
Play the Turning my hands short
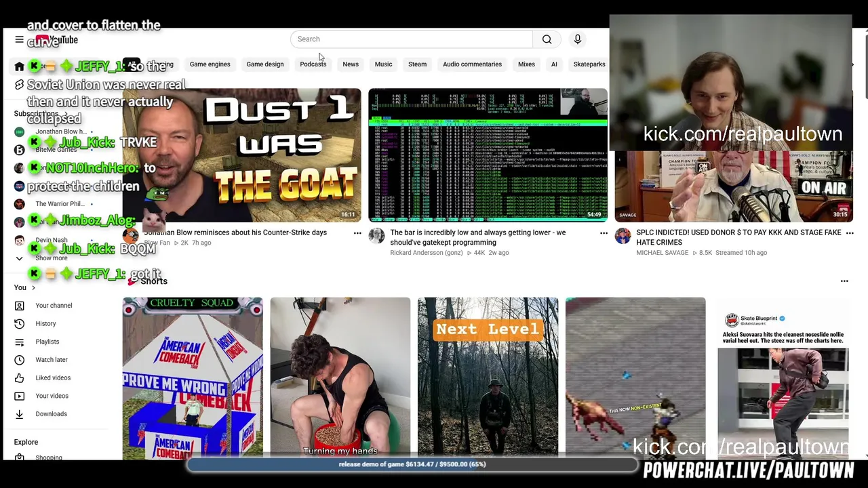(340, 378)
